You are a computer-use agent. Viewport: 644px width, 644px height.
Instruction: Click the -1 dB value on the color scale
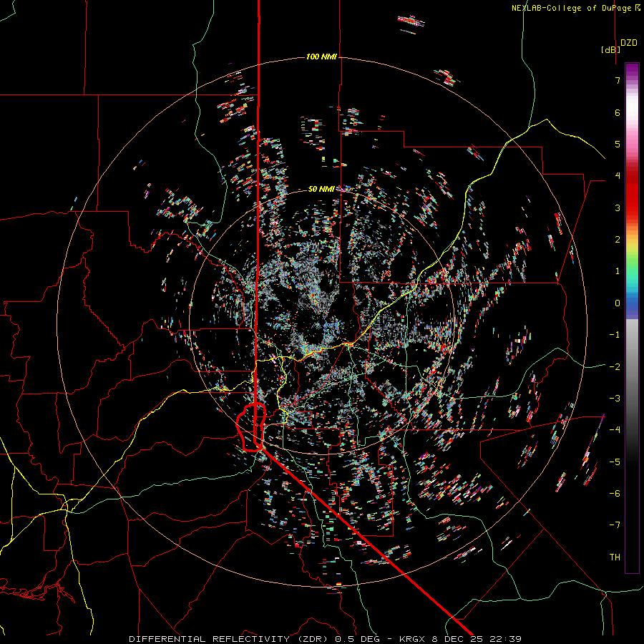(615, 335)
